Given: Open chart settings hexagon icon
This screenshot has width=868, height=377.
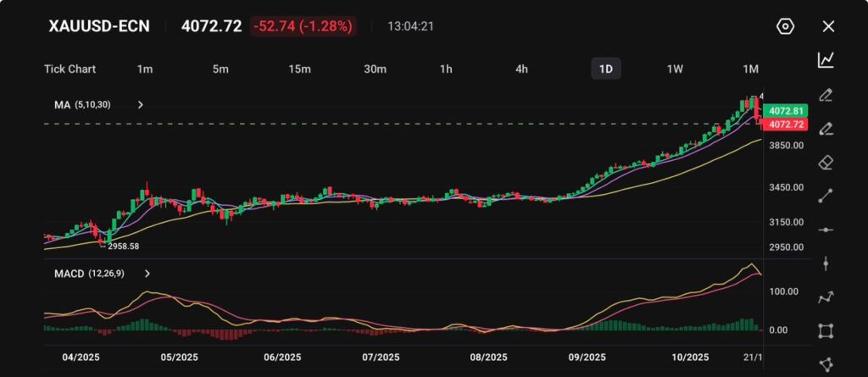Looking at the screenshot, I should tap(786, 26).
